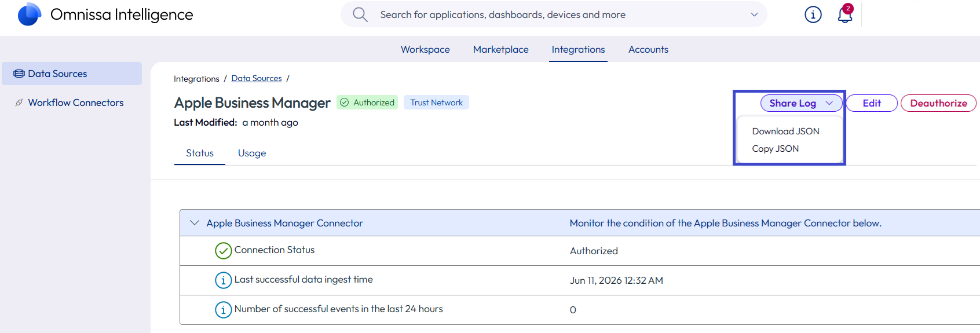Open the info help icon in header
The width and height of the screenshot is (980, 333).
[x=813, y=14]
